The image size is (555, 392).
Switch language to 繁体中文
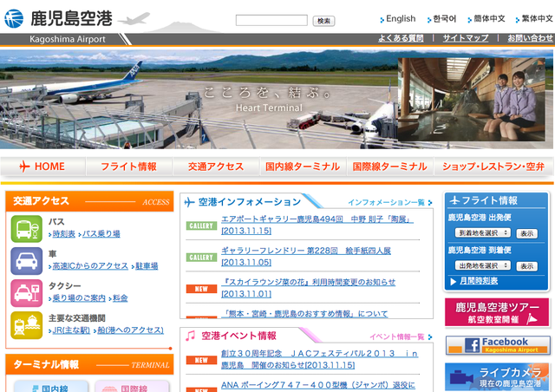[537, 19]
